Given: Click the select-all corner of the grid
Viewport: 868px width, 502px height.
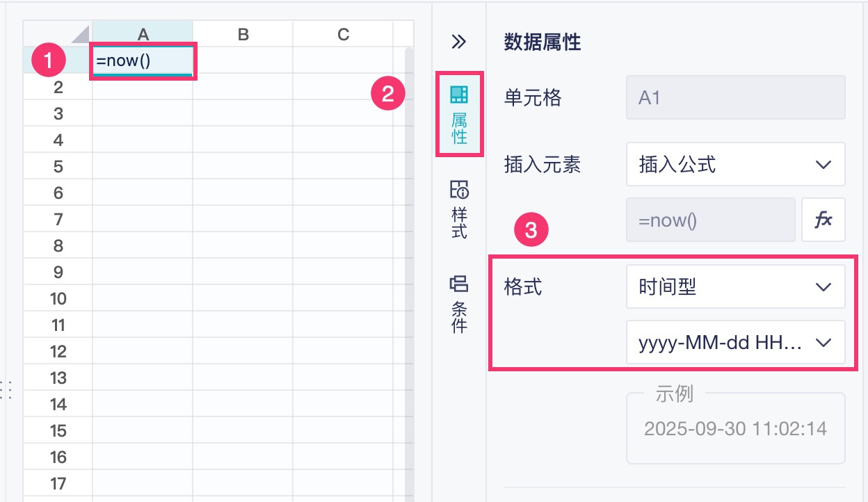Looking at the screenshot, I should (x=58, y=34).
